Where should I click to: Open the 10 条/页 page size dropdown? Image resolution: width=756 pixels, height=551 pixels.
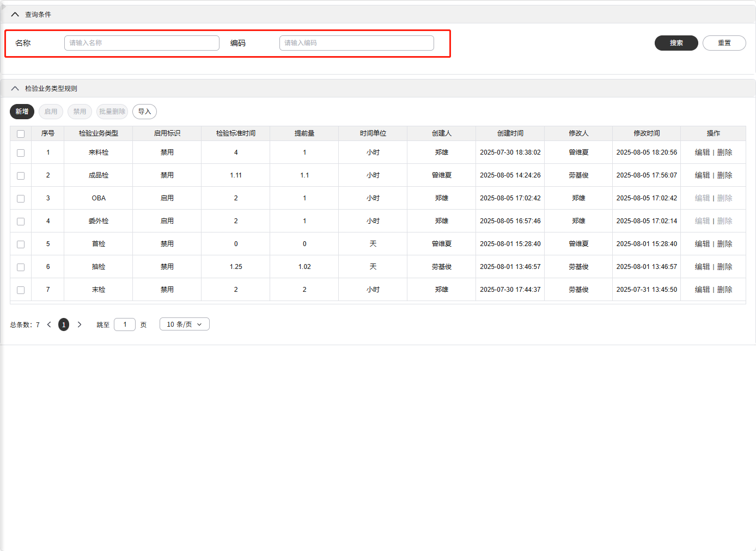click(184, 325)
